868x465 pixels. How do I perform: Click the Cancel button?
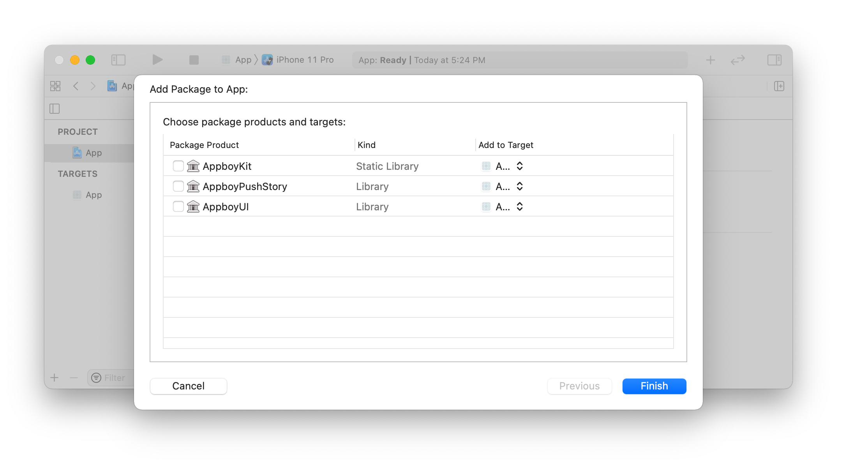click(x=188, y=386)
